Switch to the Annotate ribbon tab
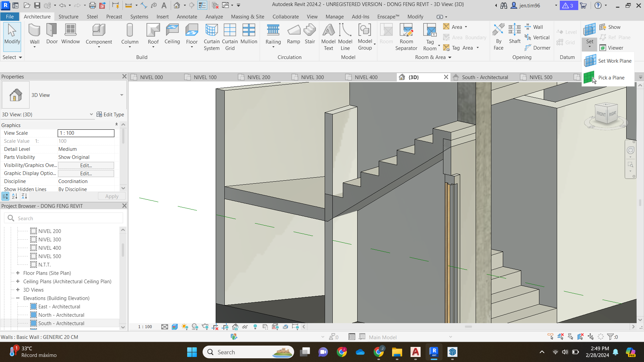This screenshot has height=362, width=644. click(187, 16)
